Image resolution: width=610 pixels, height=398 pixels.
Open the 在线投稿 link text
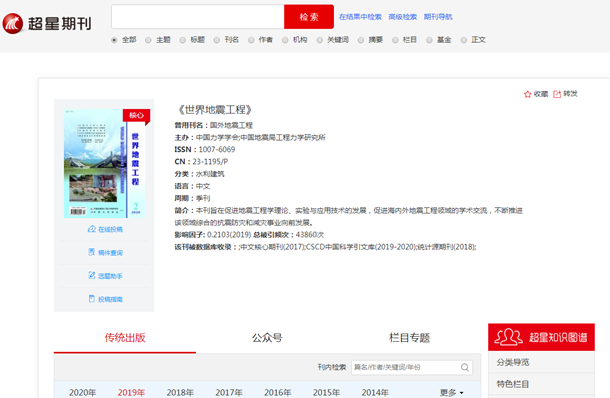tap(110, 230)
